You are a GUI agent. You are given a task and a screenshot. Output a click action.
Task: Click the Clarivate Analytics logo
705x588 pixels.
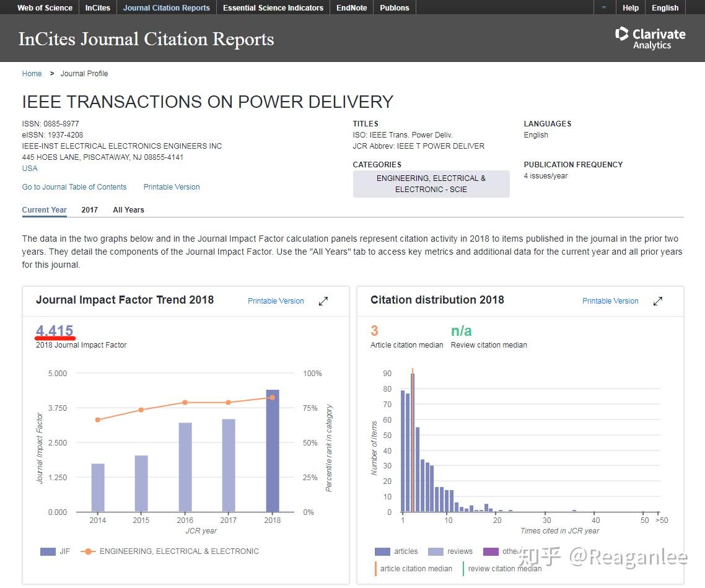click(650, 38)
